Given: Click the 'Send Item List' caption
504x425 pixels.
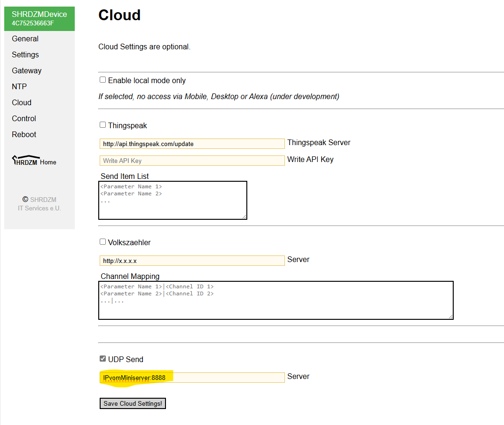Looking at the screenshot, I should 125,176.
